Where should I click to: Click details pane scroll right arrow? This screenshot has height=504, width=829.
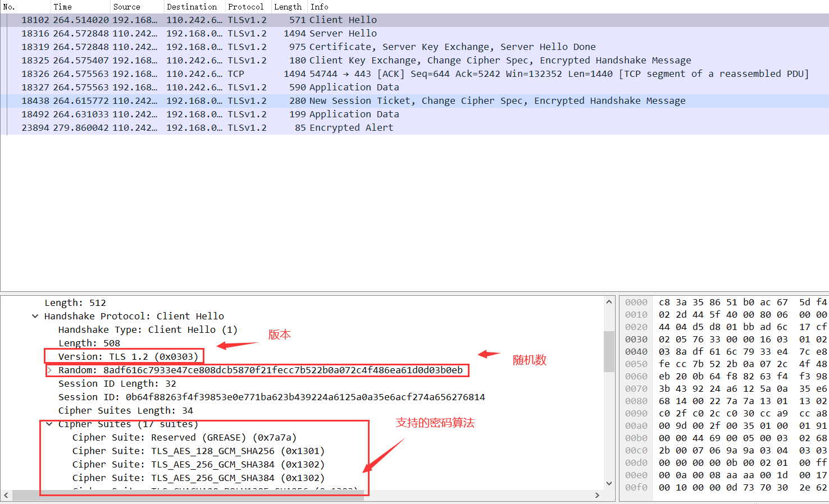pos(597,496)
